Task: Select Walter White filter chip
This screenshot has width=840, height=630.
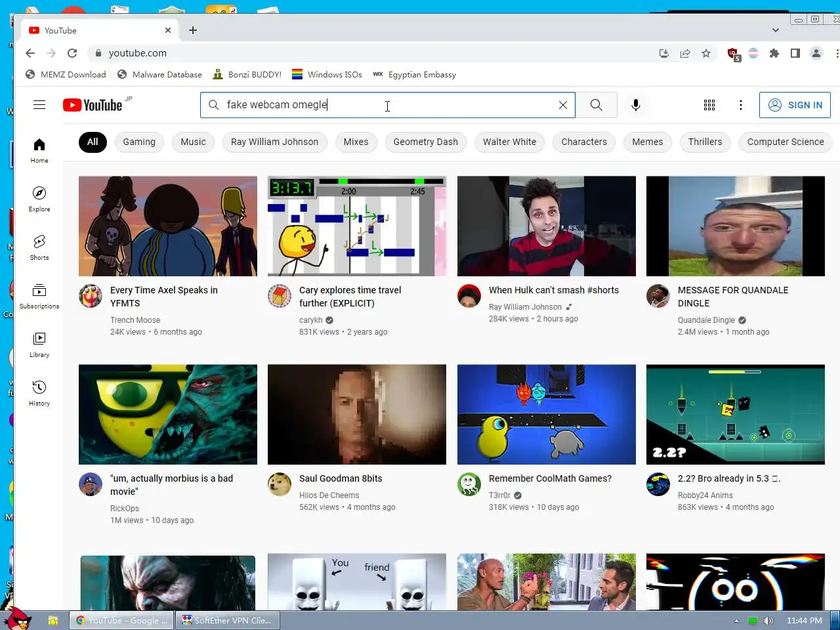Action: (509, 142)
